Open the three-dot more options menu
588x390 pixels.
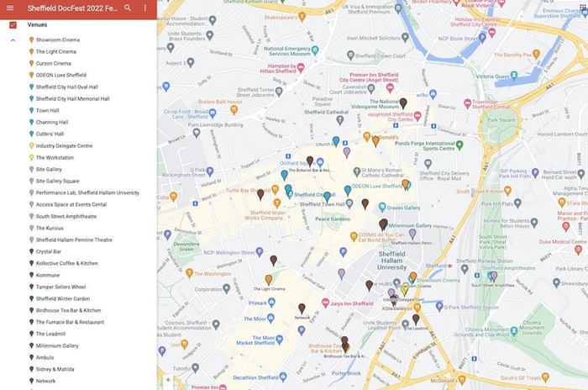[145, 8]
